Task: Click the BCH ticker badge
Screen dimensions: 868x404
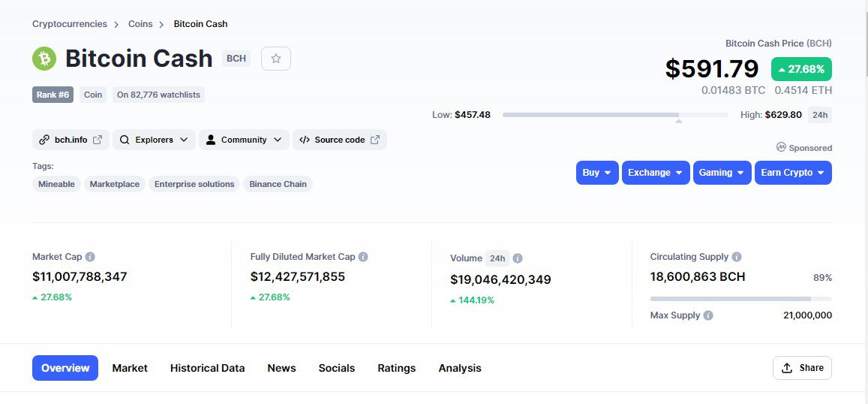Action: tap(236, 58)
